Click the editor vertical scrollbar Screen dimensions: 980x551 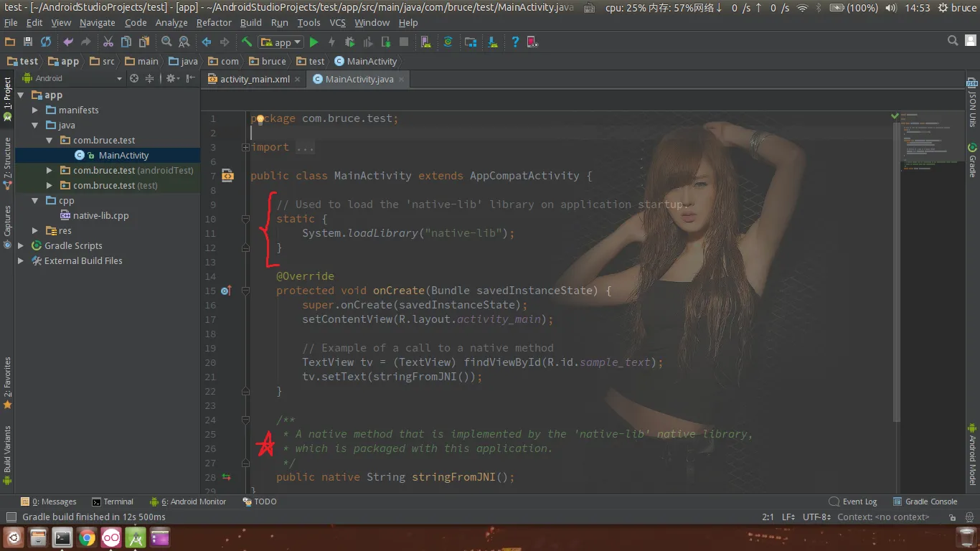[897, 272]
